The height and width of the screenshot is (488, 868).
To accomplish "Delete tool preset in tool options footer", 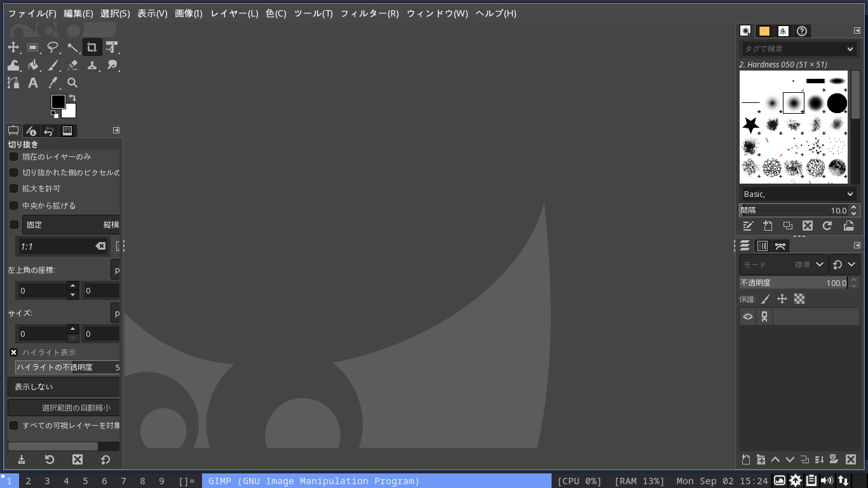I will tap(78, 459).
